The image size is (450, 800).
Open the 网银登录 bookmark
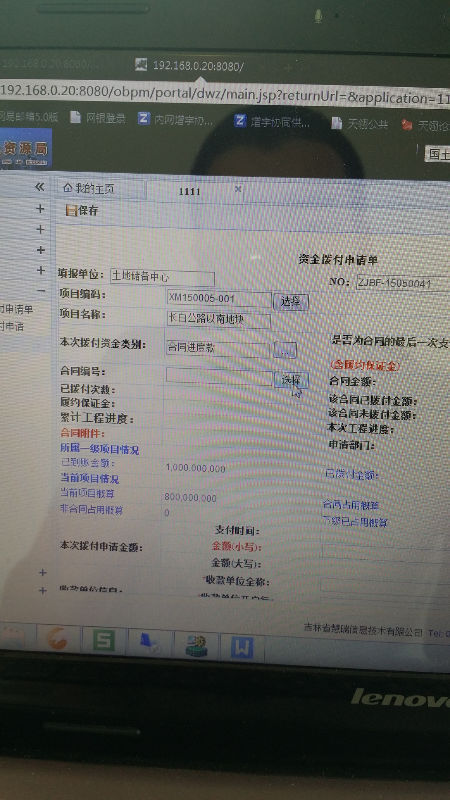coord(98,118)
